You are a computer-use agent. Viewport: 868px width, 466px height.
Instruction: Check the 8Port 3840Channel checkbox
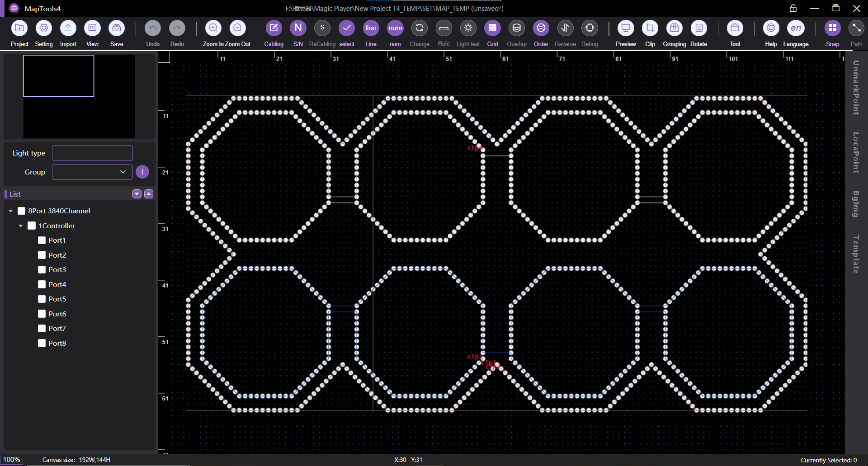point(21,211)
